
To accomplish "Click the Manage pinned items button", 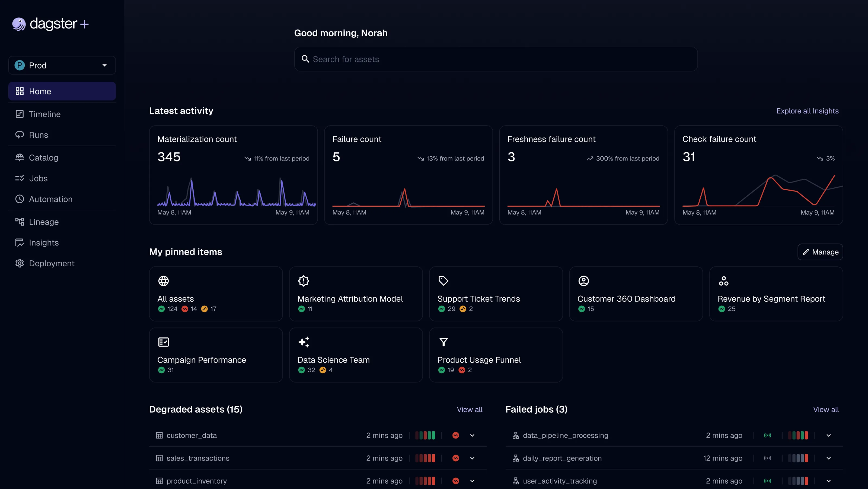I will click(820, 252).
